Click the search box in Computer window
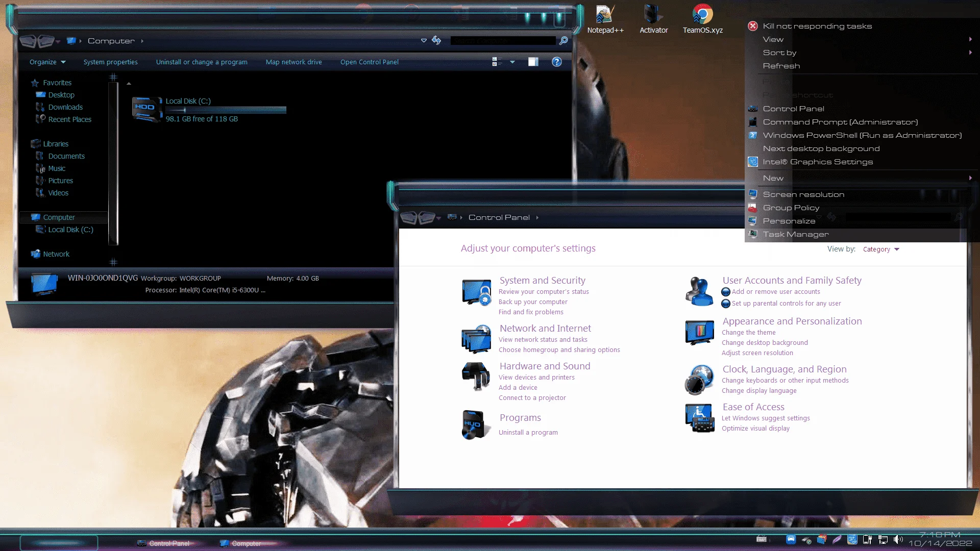Screen dimensions: 980x551 (x=503, y=40)
